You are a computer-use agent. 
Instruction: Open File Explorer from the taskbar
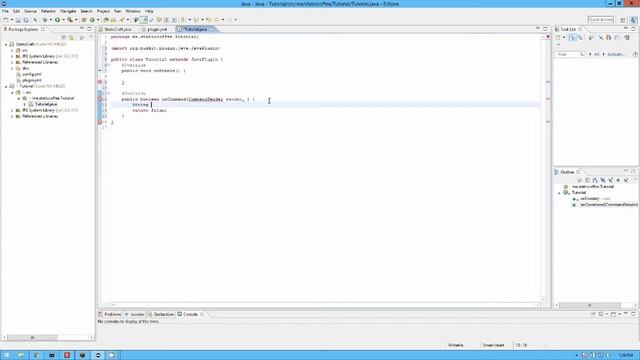click(21, 355)
